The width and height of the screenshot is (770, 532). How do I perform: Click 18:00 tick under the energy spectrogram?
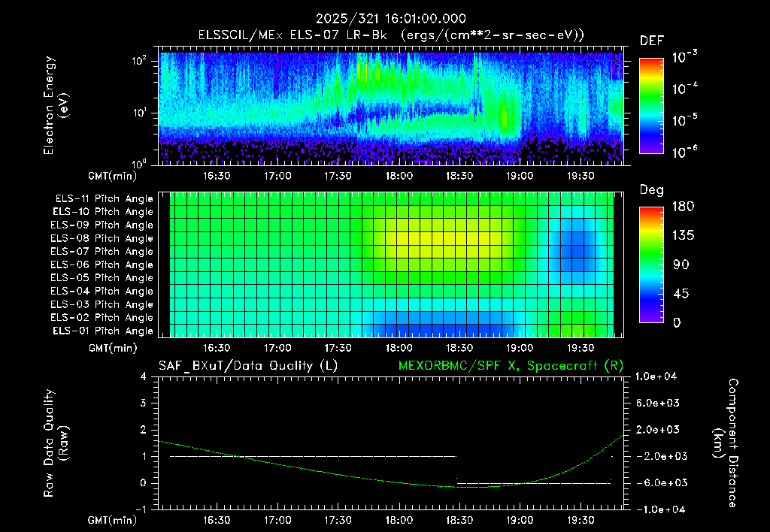[399, 176]
